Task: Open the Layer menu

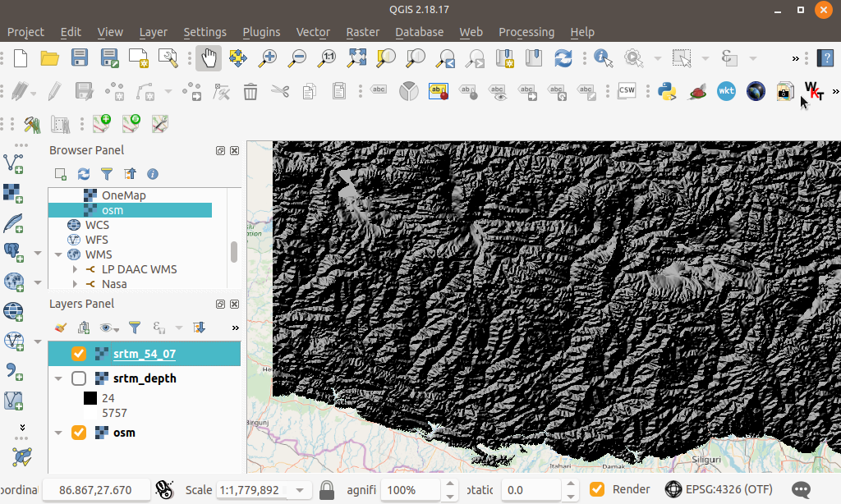Action: pyautogui.click(x=153, y=32)
